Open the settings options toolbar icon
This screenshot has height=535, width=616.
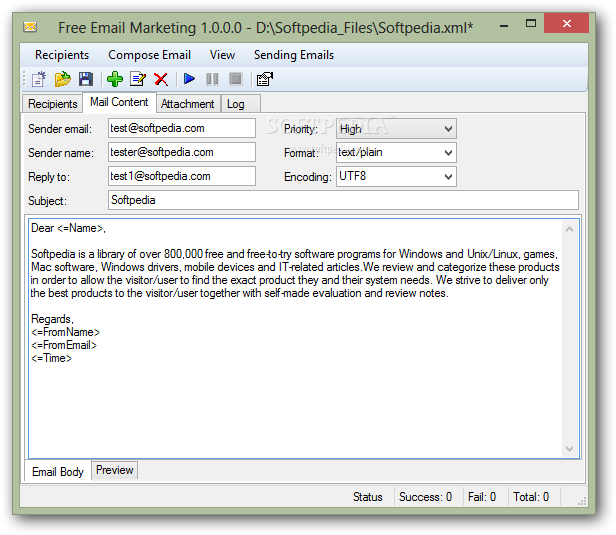tap(264, 79)
